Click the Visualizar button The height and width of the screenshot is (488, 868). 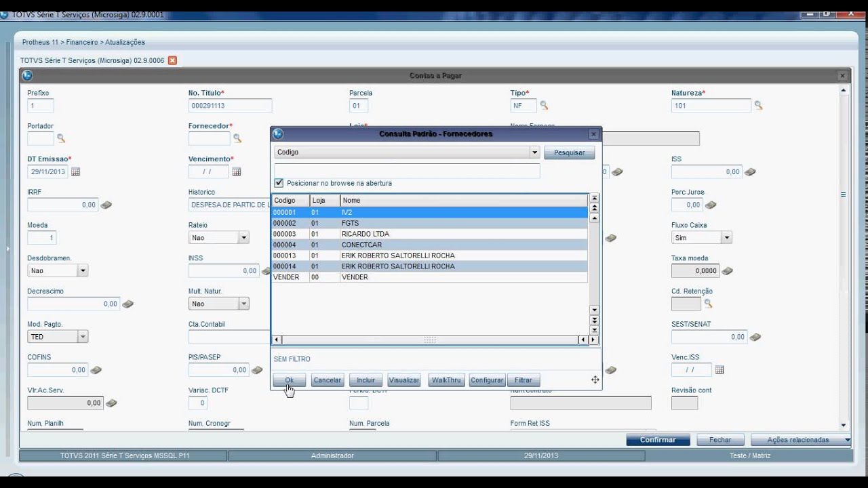point(404,380)
